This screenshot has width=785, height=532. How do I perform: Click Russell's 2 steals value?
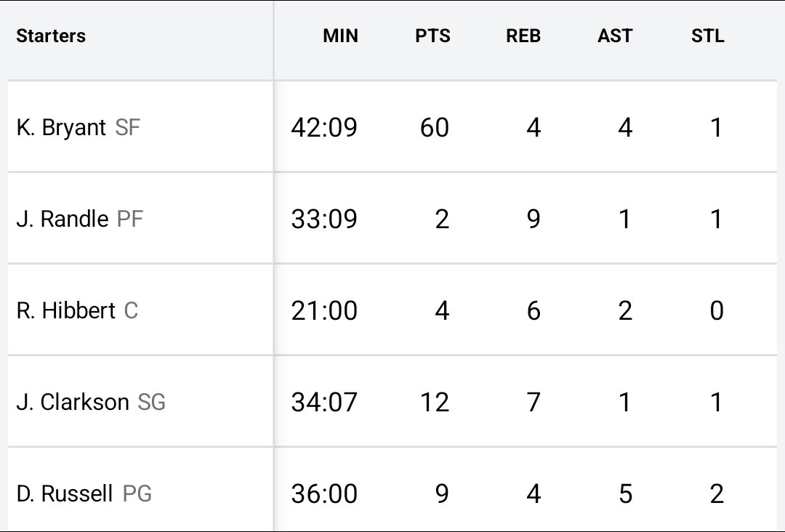[717, 494]
